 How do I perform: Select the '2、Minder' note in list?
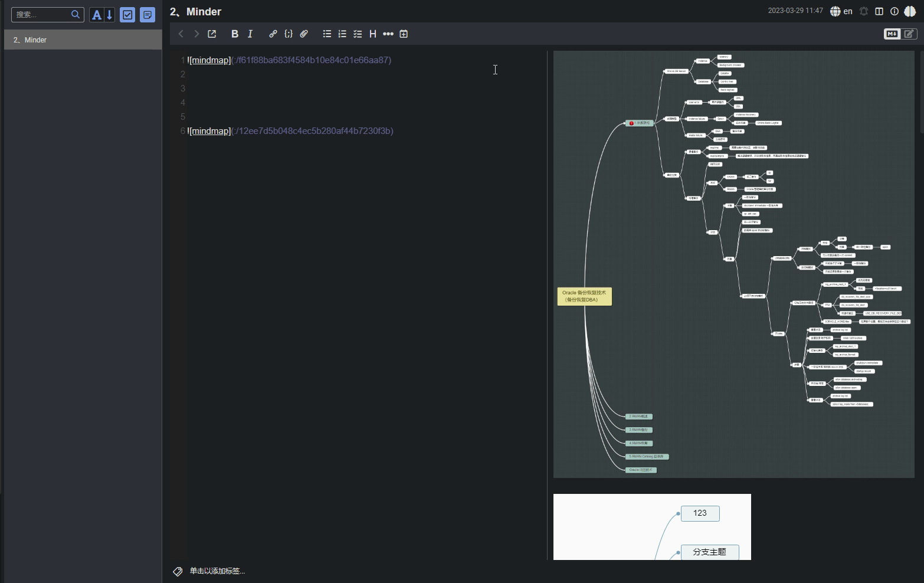point(83,40)
